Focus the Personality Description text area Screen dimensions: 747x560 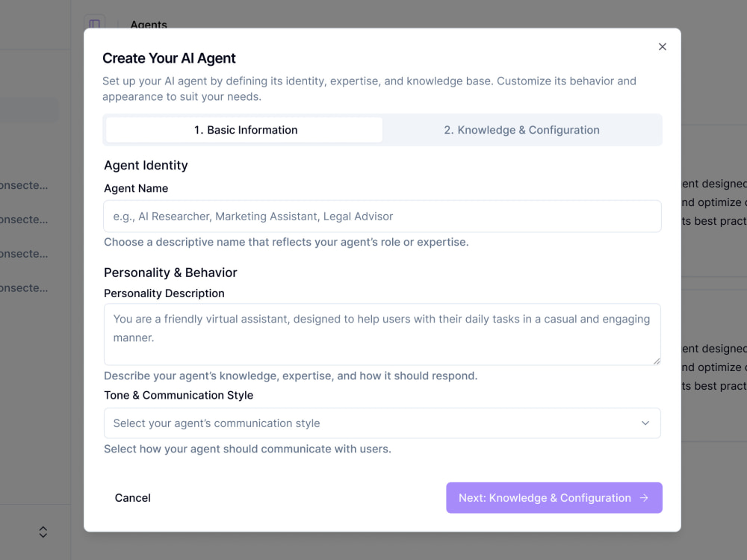tap(382, 335)
